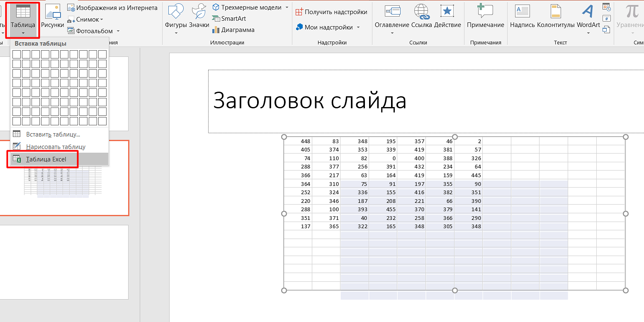Click the first cell of the table grid

17,54
